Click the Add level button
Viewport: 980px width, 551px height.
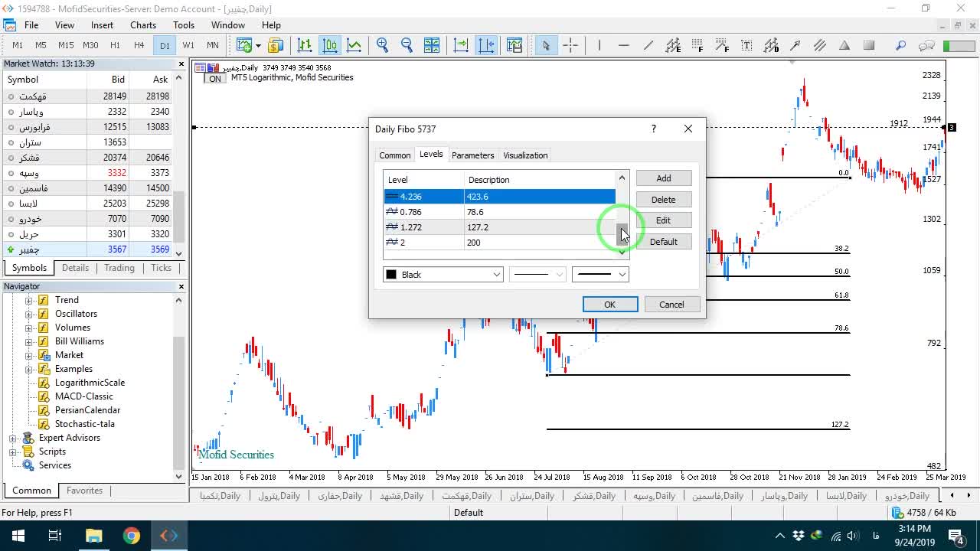click(664, 178)
